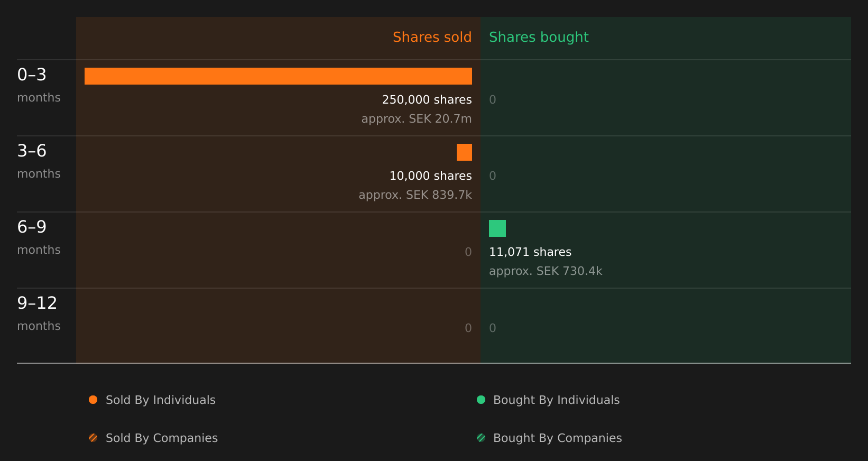
Task: Click the 250,000 shares value
Action: 427,99
